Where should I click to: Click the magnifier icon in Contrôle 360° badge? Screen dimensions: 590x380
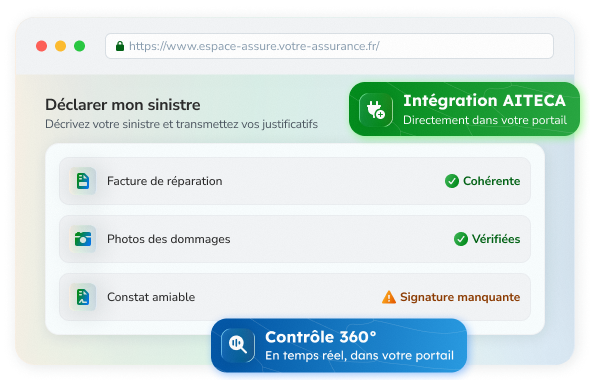(238, 345)
